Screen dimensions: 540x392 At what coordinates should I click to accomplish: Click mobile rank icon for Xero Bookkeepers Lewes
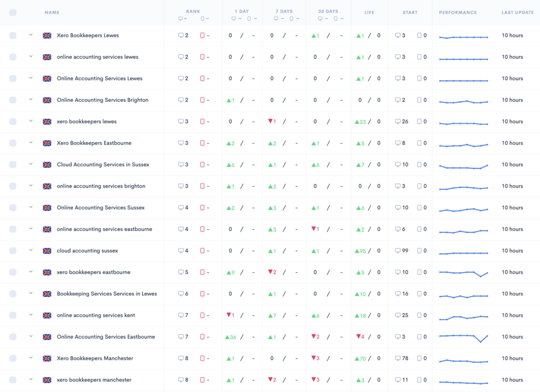(x=202, y=35)
